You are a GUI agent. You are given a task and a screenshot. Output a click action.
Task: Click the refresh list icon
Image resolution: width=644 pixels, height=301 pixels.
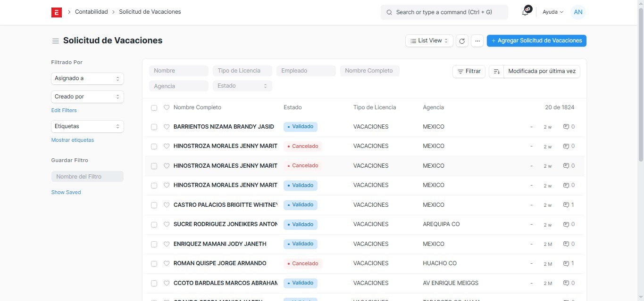(462, 41)
